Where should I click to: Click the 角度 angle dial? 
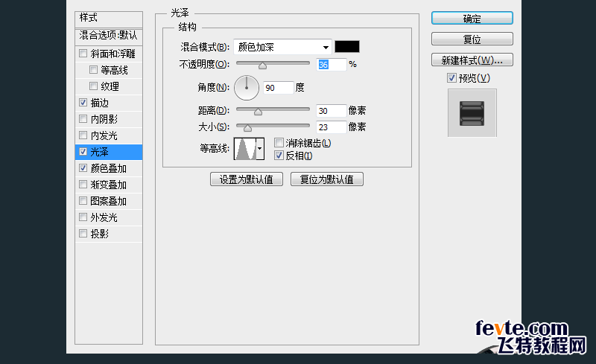[247, 88]
